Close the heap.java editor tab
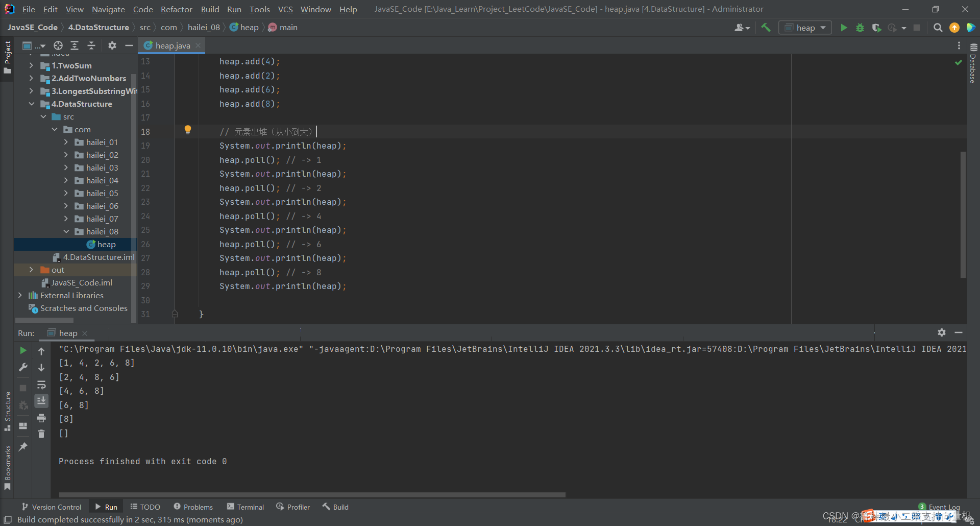 [x=198, y=45]
